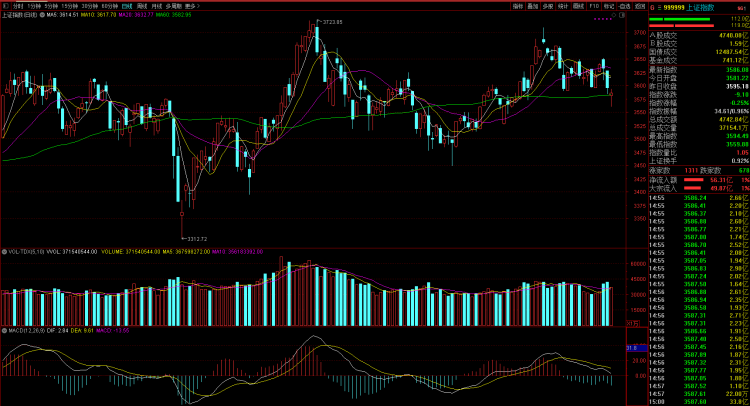The image size is (750, 406).
Task: Switch to 月线 monthly chart
Action: point(156,5)
